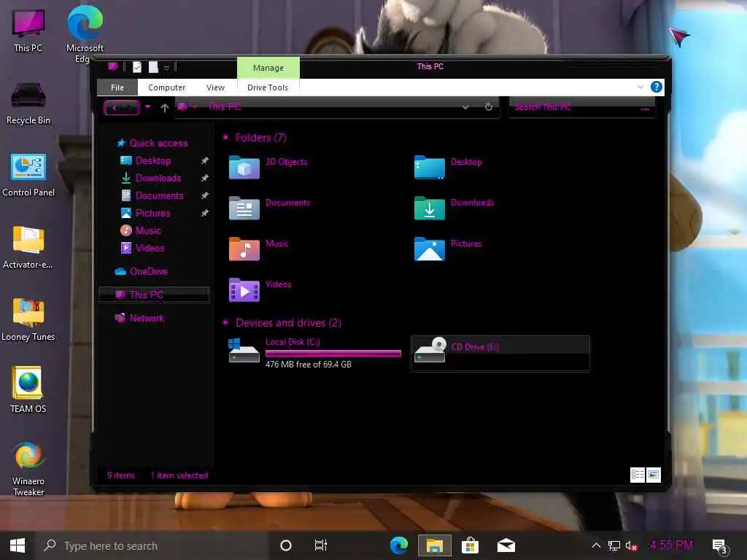747x560 pixels.
Task: Click the Recycle Bin desktop icon
Action: [x=28, y=104]
